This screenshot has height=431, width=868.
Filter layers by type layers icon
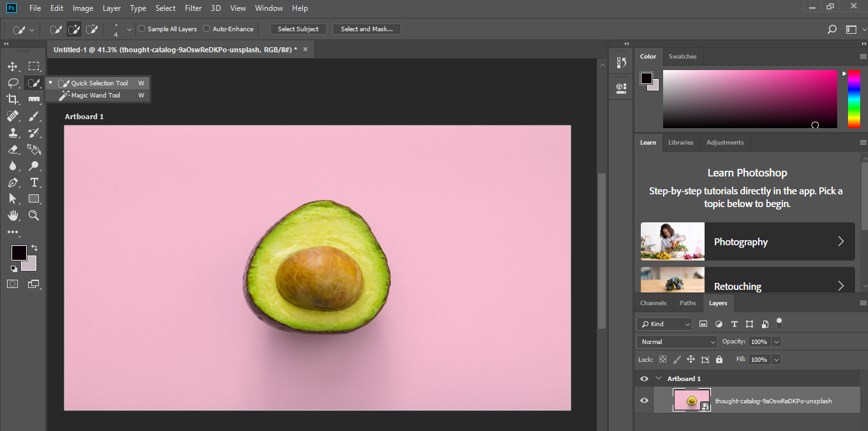pyautogui.click(x=734, y=324)
